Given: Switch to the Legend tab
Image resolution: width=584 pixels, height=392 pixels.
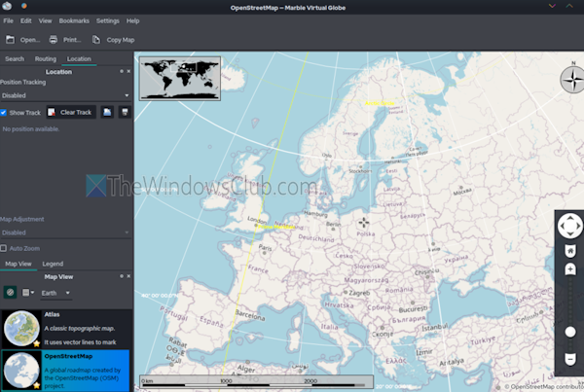Looking at the screenshot, I should pos(53,264).
